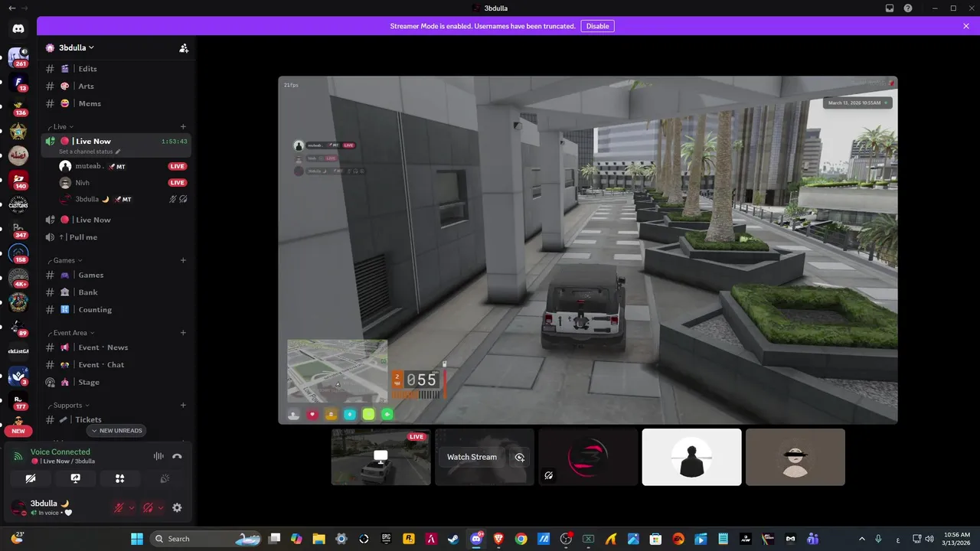The image size is (980, 551).
Task: Select the red 3bdulla logo participant tile
Action: click(x=588, y=457)
